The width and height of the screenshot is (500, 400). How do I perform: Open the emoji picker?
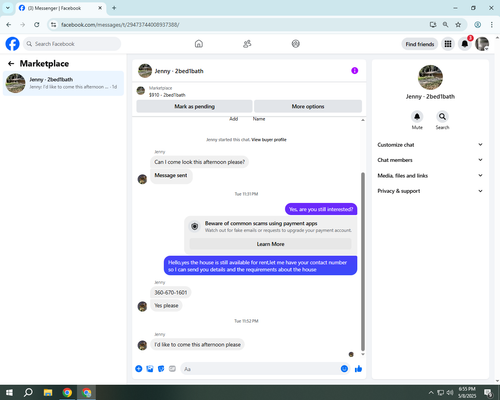pyautogui.click(x=344, y=369)
